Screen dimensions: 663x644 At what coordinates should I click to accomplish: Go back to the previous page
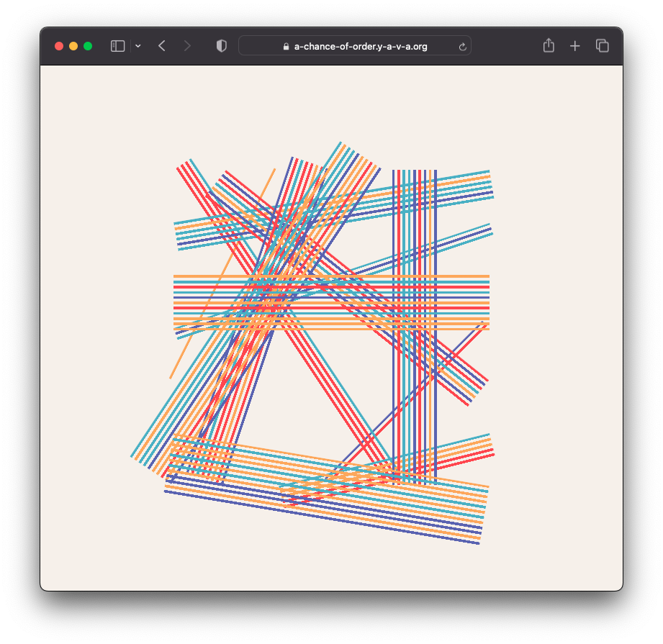162,46
